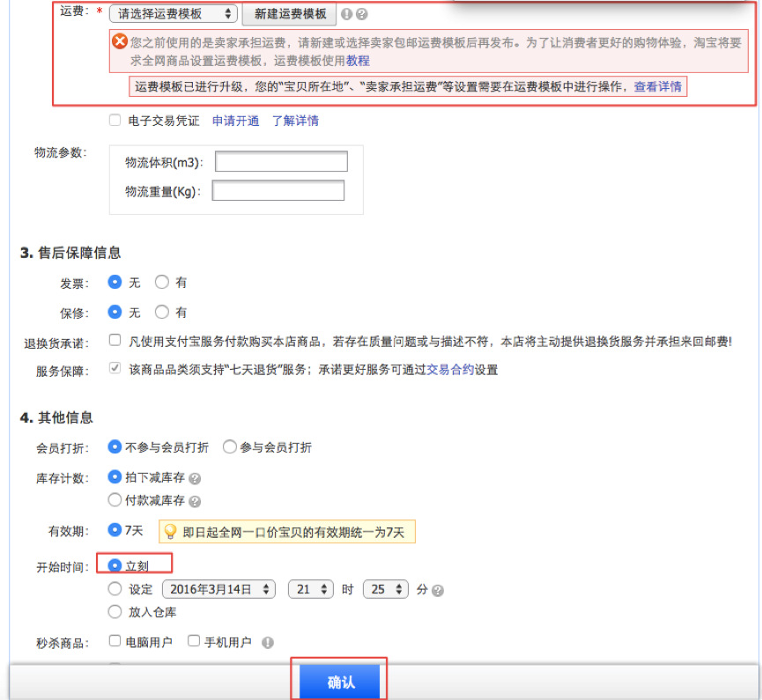762x700 pixels.
Task: Click the blue 确认 button
Action: [x=340, y=682]
